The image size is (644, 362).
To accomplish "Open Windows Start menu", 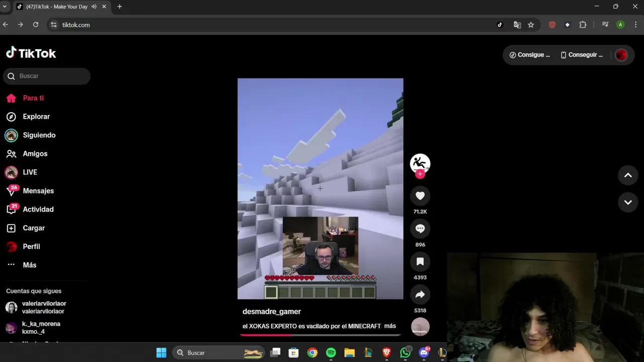I will (161, 353).
